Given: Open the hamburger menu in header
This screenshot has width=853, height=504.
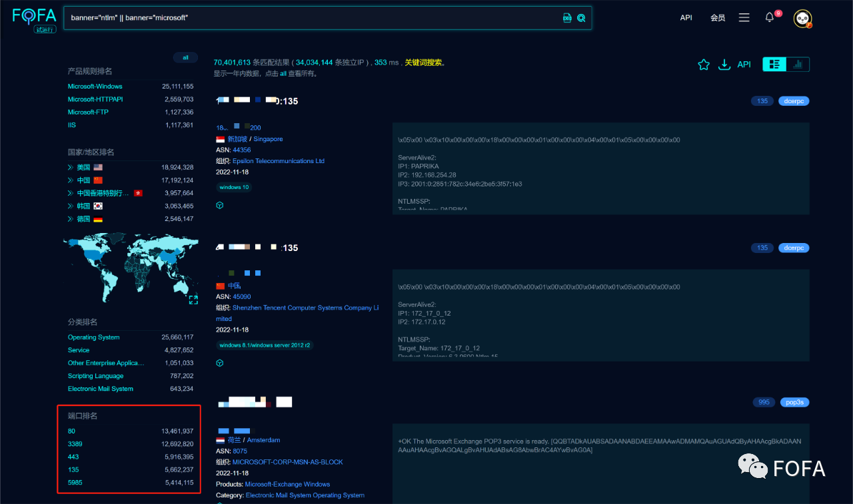Looking at the screenshot, I should (x=744, y=18).
